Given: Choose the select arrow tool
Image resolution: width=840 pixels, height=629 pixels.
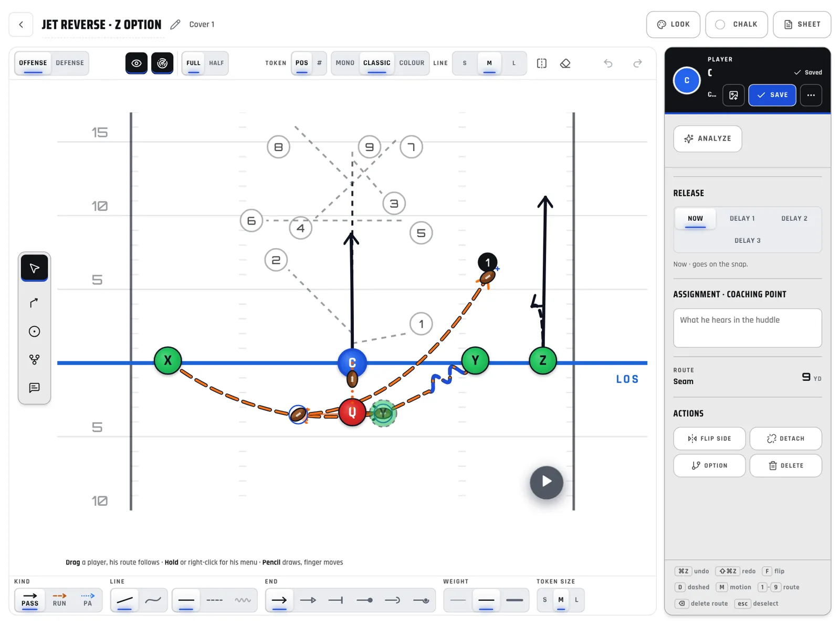Looking at the screenshot, I should (35, 268).
